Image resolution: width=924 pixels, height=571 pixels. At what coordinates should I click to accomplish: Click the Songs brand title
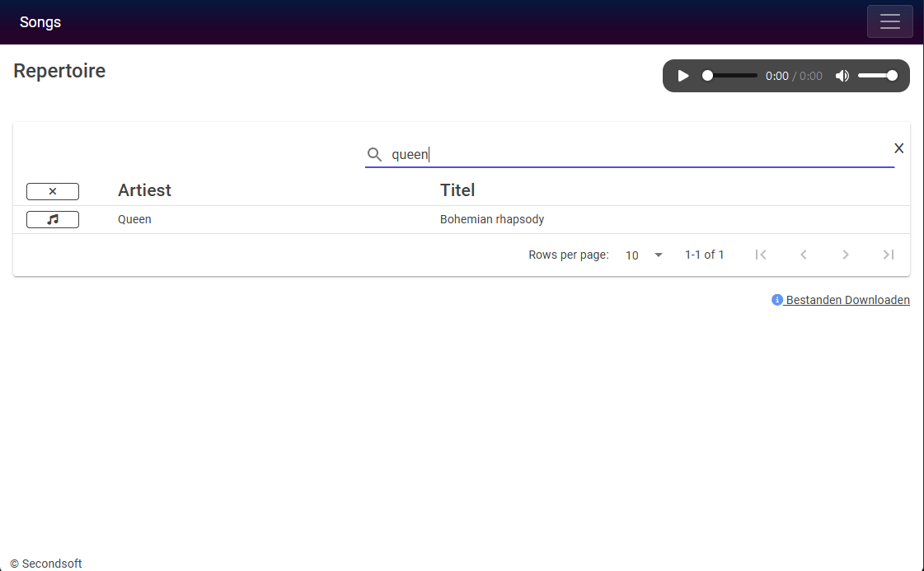point(40,21)
